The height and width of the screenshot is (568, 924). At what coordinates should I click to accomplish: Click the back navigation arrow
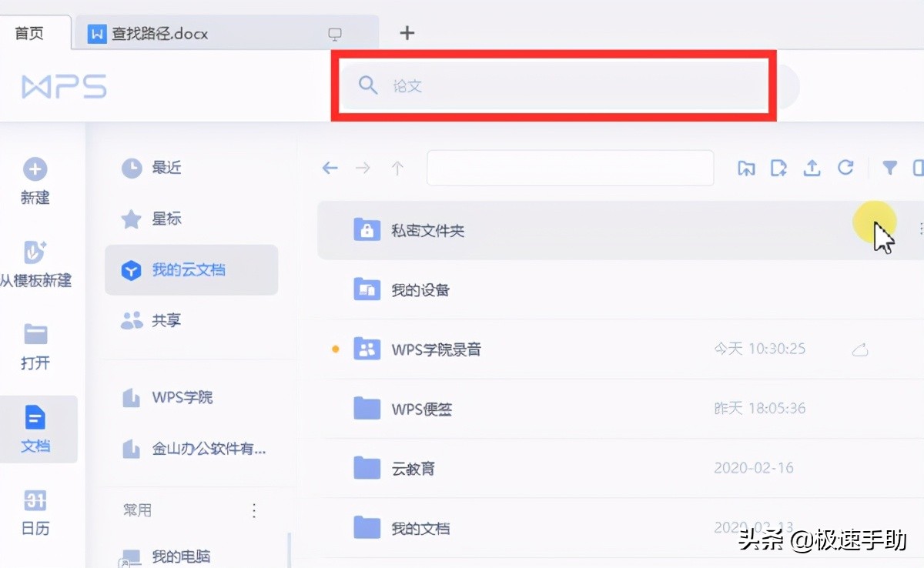click(330, 167)
